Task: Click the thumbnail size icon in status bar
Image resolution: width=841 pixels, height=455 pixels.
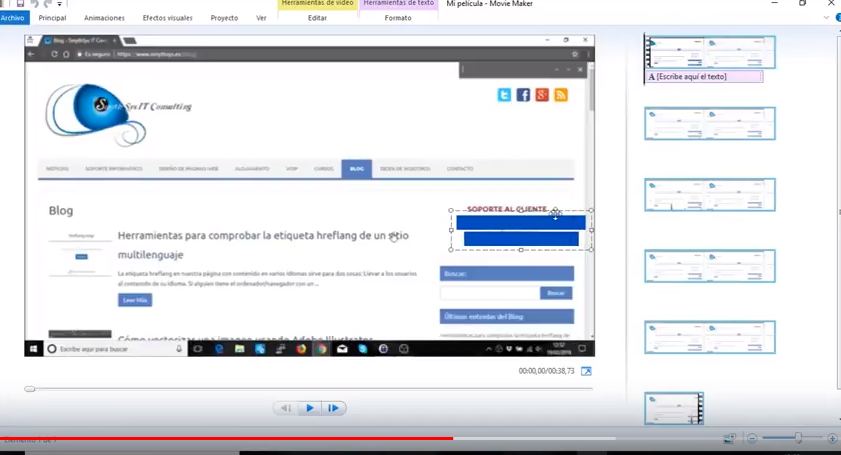Action: pyautogui.click(x=730, y=438)
